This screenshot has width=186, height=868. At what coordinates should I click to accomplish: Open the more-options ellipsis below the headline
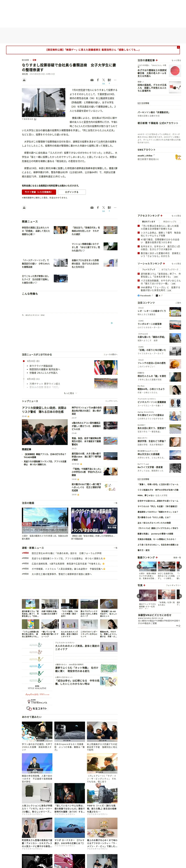[x=115, y=80]
